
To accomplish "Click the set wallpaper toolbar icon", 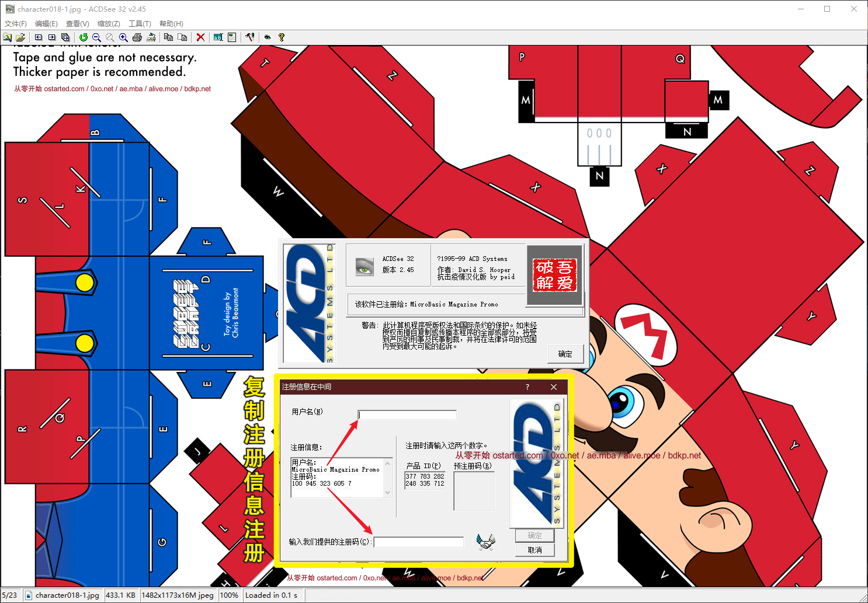I will 151,37.
